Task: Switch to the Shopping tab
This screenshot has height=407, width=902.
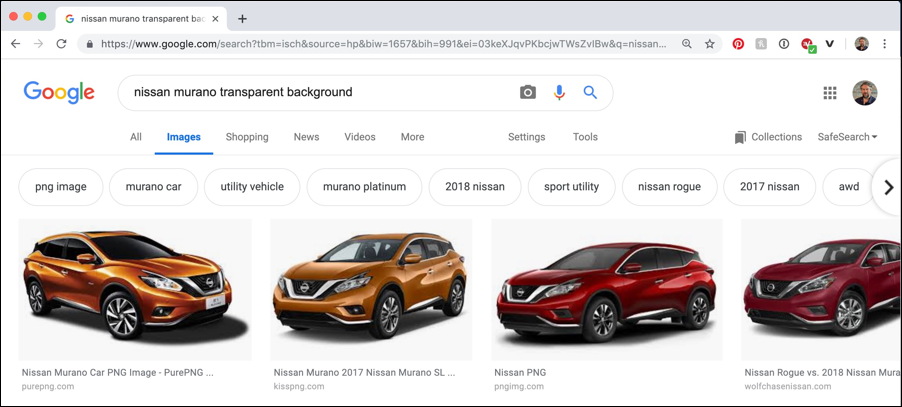Action: point(247,137)
